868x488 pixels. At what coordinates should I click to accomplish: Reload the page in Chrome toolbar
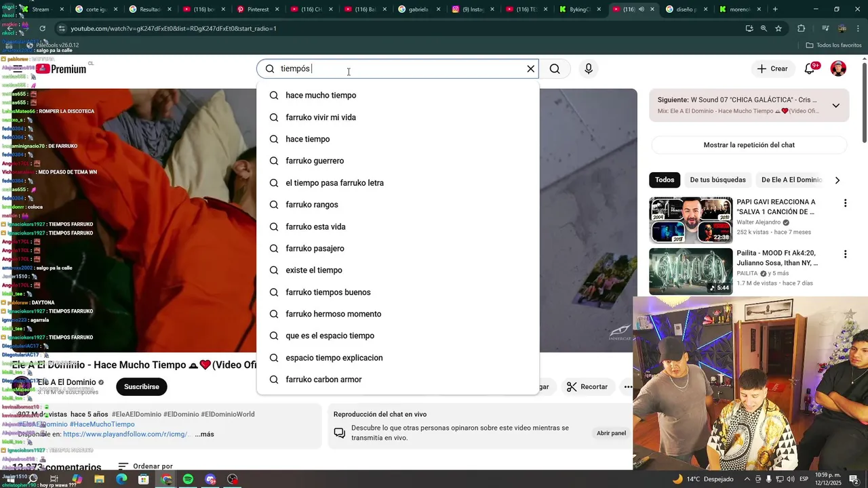42,28
